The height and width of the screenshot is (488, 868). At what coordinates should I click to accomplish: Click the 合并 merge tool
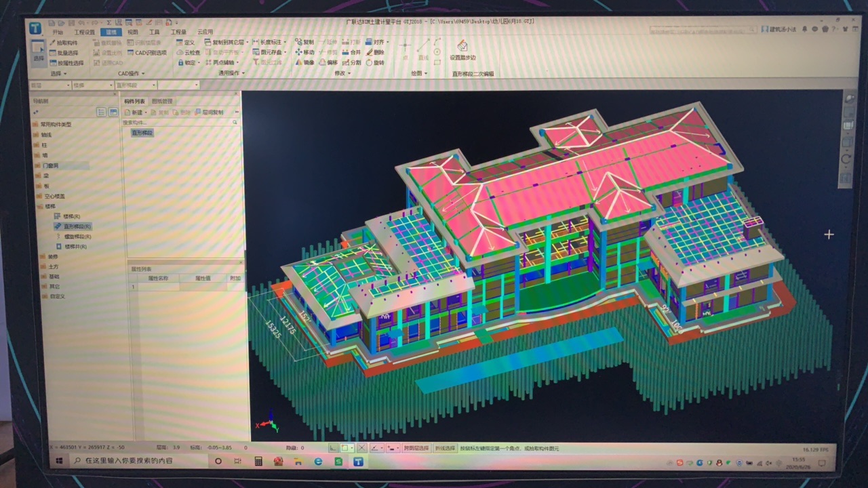[351, 52]
